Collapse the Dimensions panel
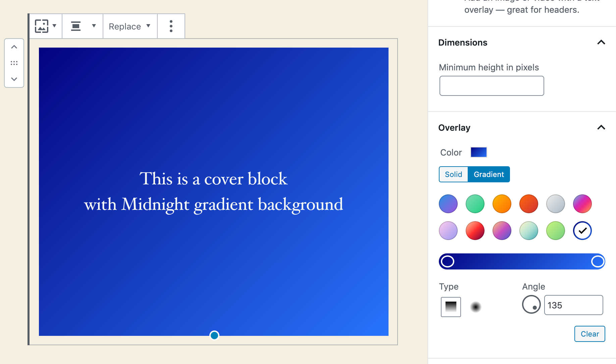Image resolution: width=616 pixels, height=364 pixels. (602, 43)
